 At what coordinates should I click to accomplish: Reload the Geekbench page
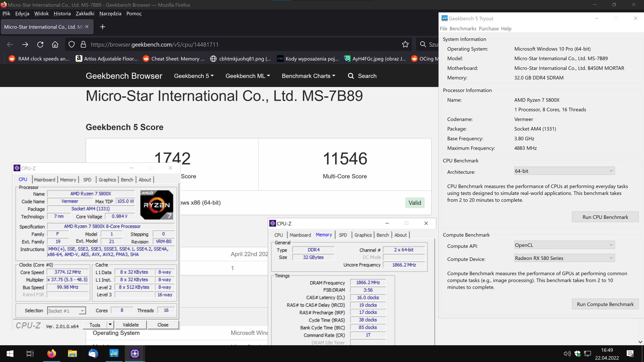click(40, 44)
